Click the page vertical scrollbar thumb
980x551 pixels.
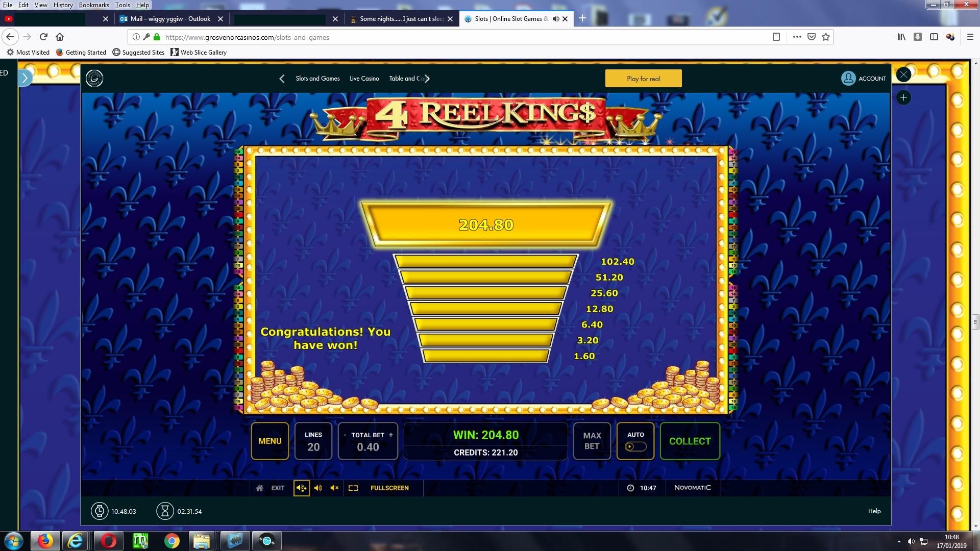(975, 321)
